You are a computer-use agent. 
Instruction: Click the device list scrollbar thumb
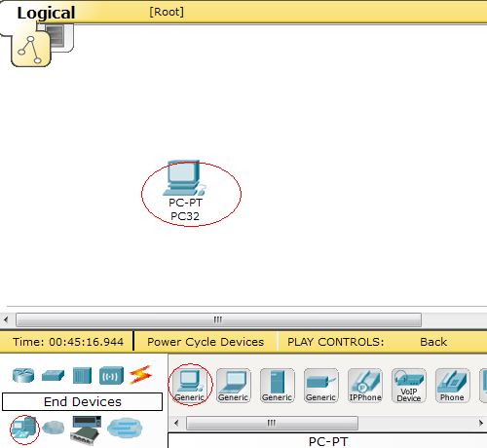coord(272,423)
